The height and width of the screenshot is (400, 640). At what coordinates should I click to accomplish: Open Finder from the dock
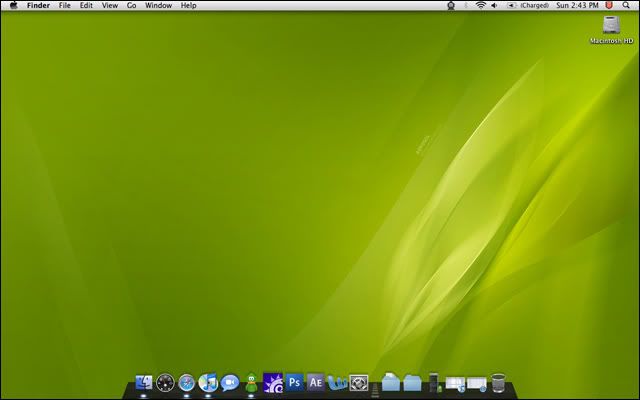point(144,383)
